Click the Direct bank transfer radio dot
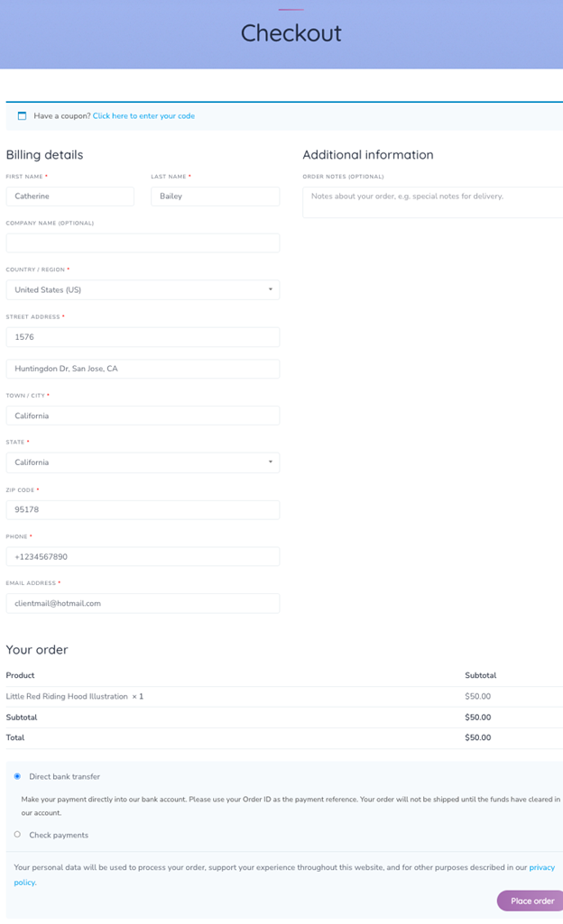The width and height of the screenshot is (563, 924). pyautogui.click(x=16, y=774)
